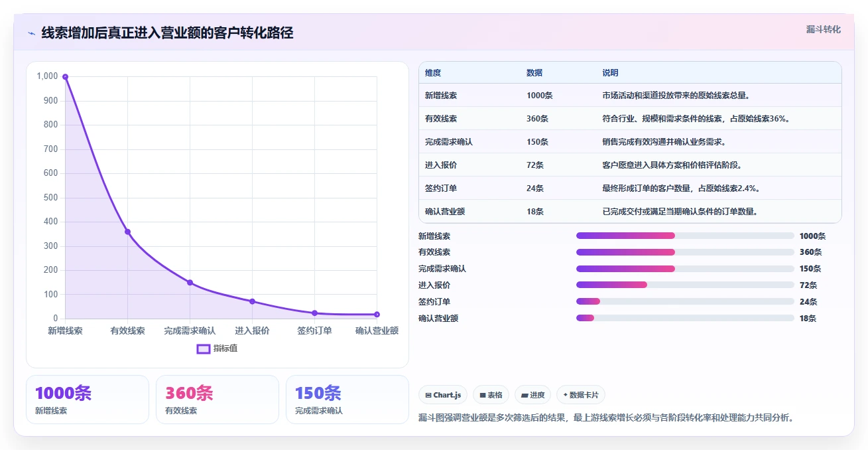Screen dimensions: 868x450
Task: Click the 新增线索 data point on the chart
Action: click(x=65, y=77)
